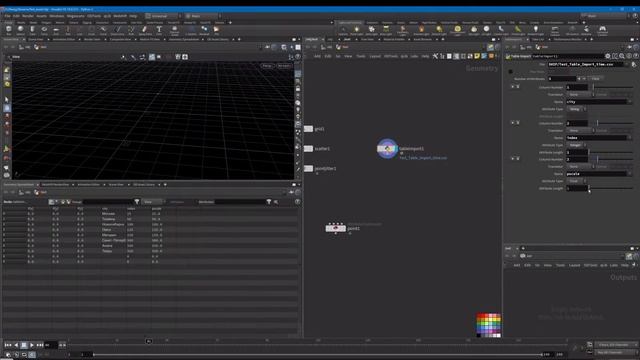The width and height of the screenshot is (640, 360).
Task: Click the pointjitter1 node
Action: [309, 169]
